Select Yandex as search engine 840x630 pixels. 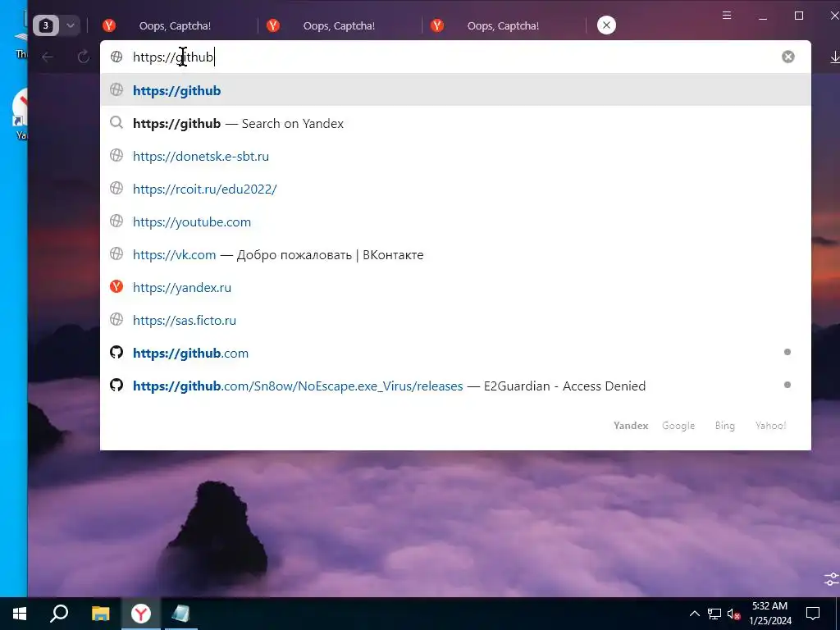pos(631,426)
